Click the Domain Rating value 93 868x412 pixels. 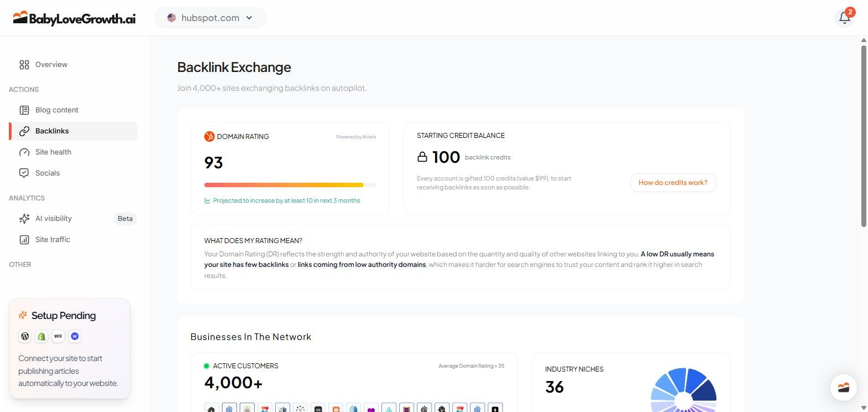click(214, 163)
